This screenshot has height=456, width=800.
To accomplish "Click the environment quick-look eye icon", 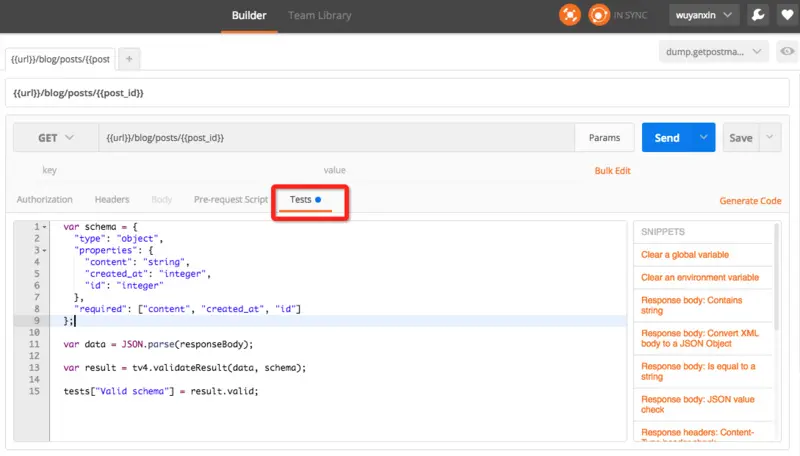I will (787, 52).
